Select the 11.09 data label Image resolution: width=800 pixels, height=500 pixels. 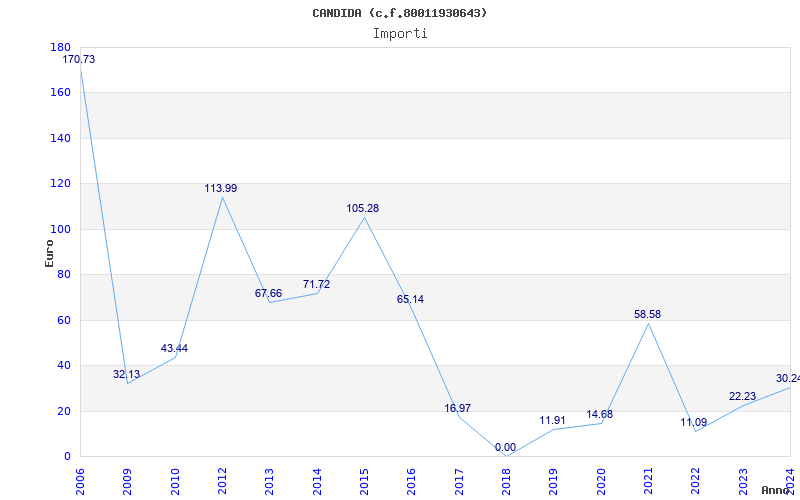pyautogui.click(x=694, y=422)
